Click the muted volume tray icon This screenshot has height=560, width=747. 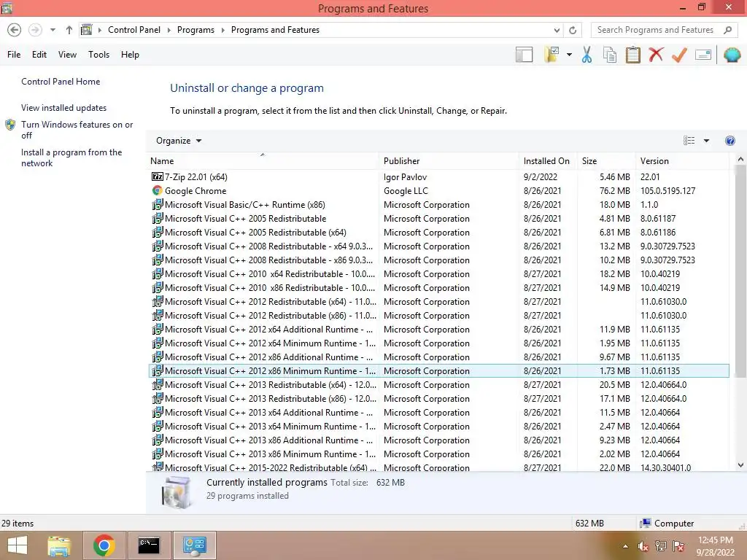(x=643, y=546)
